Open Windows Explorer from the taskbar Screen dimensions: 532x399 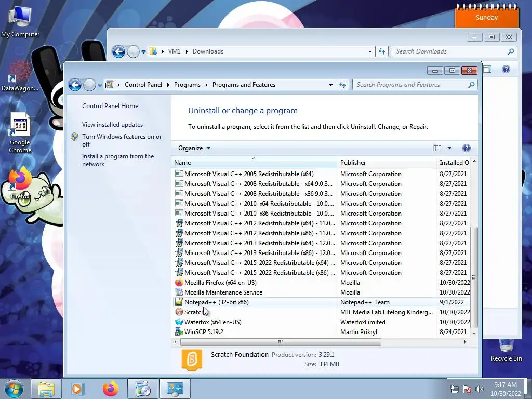point(46,389)
